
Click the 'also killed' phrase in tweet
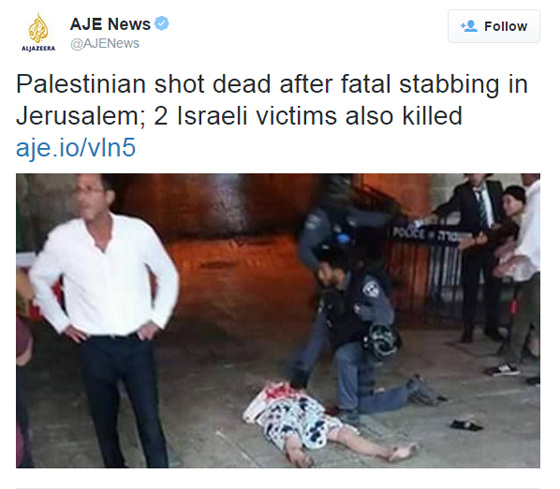(404, 116)
